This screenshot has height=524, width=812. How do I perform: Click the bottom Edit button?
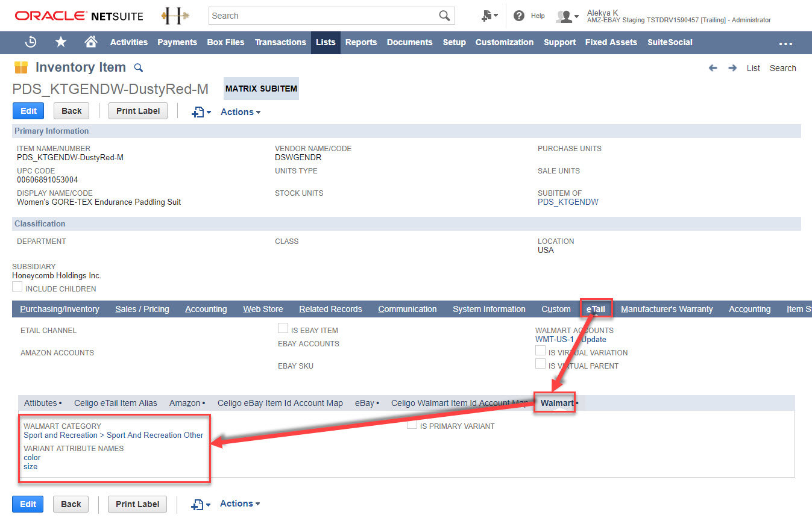(28, 504)
